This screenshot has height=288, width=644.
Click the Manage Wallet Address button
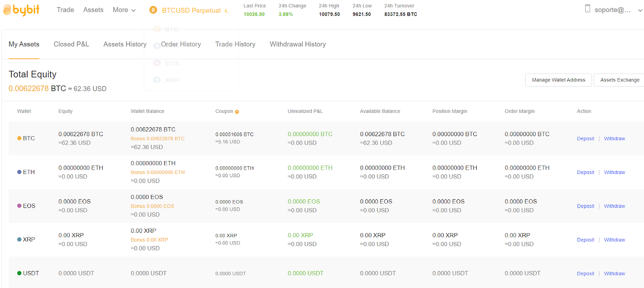point(558,80)
